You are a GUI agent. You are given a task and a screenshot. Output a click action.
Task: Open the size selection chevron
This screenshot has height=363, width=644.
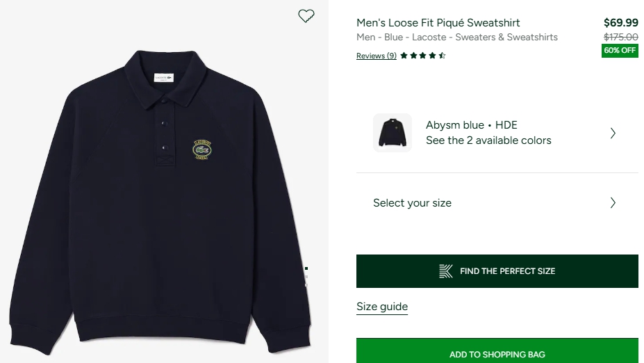point(613,203)
